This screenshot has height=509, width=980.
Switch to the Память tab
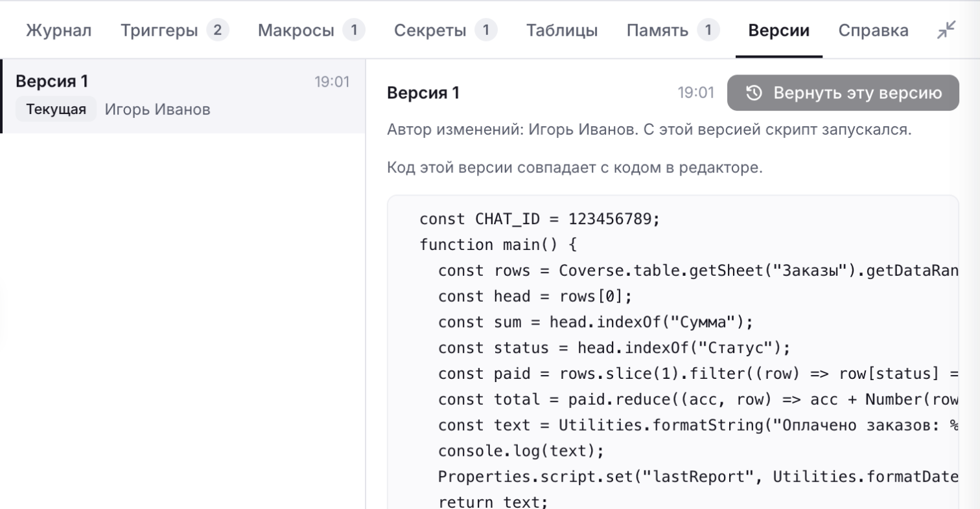tap(673, 30)
